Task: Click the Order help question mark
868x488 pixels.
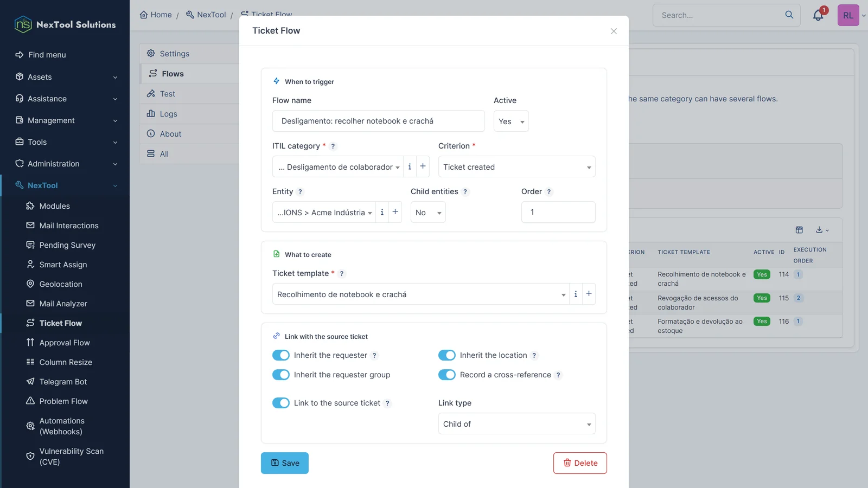Action: click(x=549, y=192)
